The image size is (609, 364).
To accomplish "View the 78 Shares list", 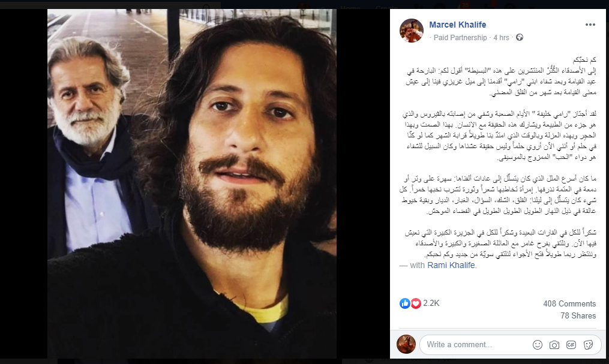I will (578, 315).
